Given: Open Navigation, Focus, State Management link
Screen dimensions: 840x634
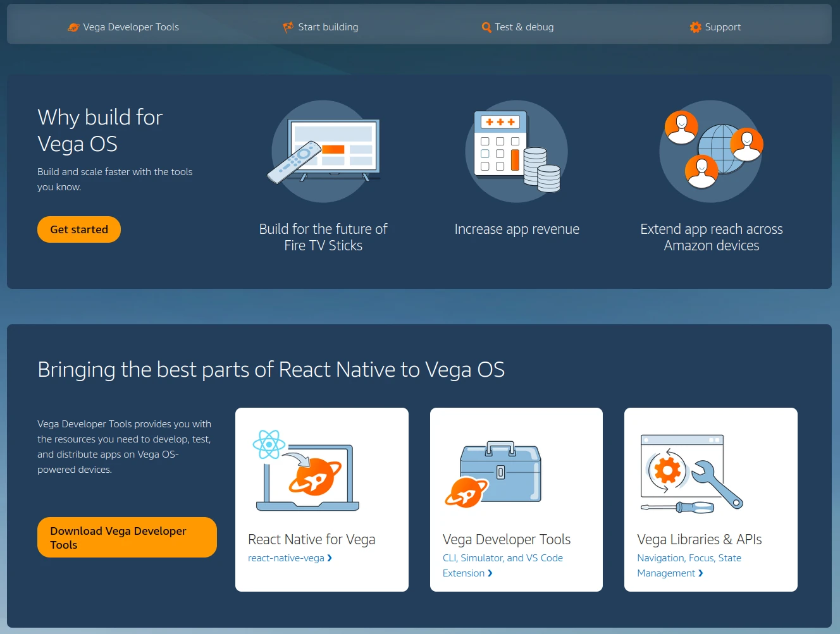Looking at the screenshot, I should click(x=688, y=558).
